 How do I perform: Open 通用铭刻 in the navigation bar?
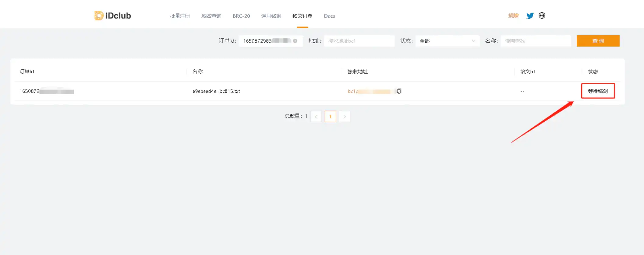pyautogui.click(x=271, y=16)
